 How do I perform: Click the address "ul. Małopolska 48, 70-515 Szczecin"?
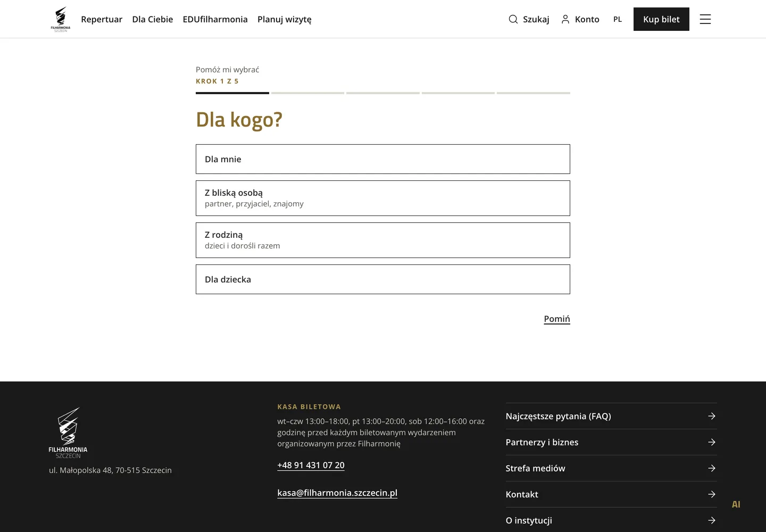point(110,470)
